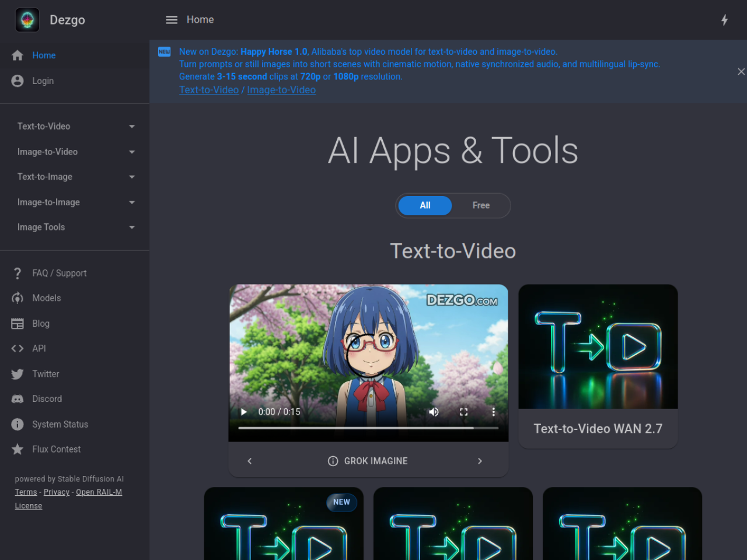Expand the Text-to-Video sidebar section

click(75, 126)
